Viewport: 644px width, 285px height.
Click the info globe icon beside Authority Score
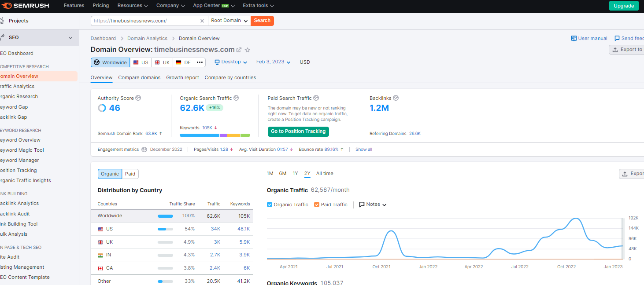(138, 98)
